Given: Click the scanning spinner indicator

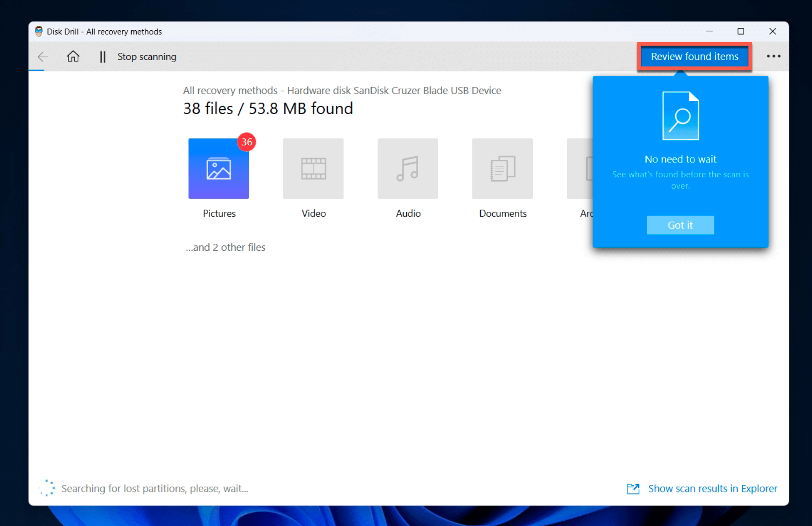Looking at the screenshot, I should point(47,488).
